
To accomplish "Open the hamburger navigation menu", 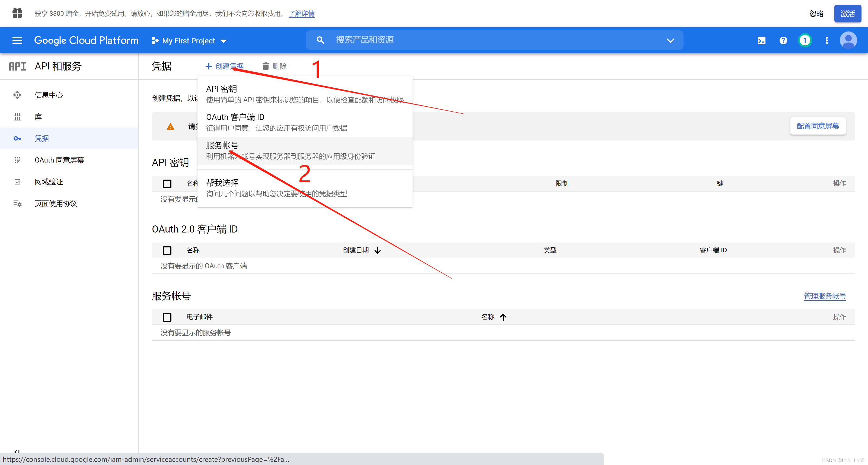I will [x=17, y=40].
